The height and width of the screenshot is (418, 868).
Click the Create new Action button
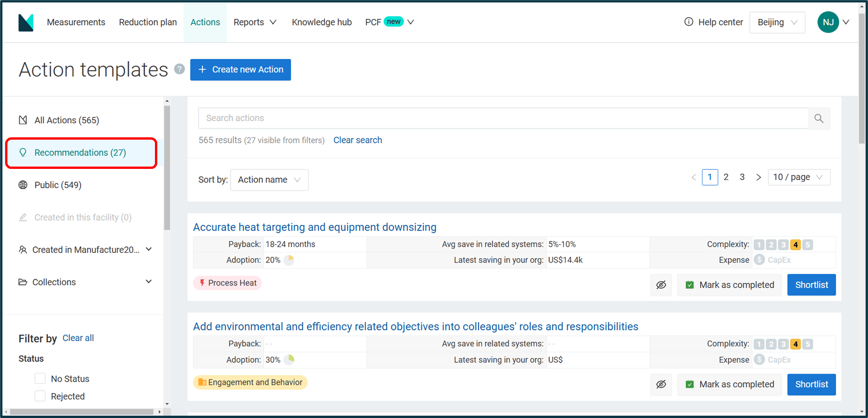(x=240, y=70)
